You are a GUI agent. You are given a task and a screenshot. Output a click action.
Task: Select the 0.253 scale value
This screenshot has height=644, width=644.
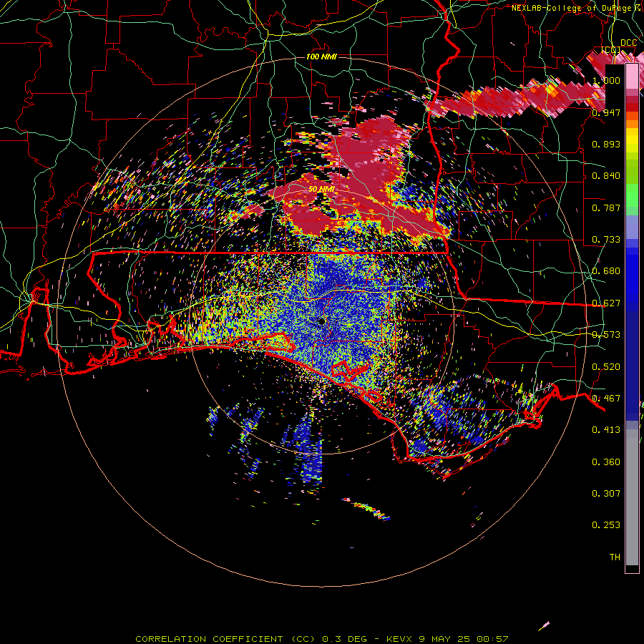click(606, 525)
